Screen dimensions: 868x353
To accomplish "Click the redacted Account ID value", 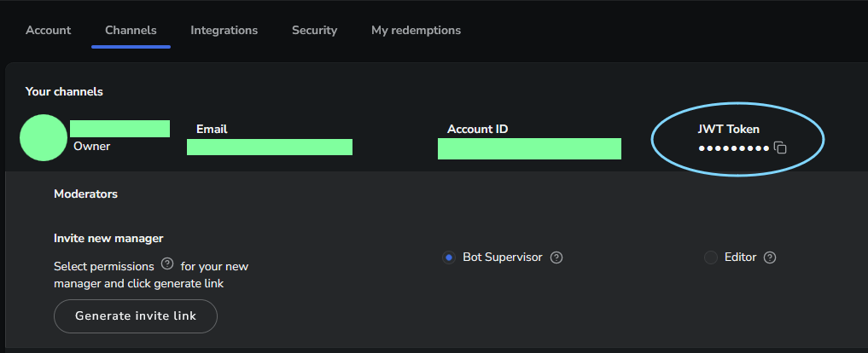I will (x=529, y=149).
